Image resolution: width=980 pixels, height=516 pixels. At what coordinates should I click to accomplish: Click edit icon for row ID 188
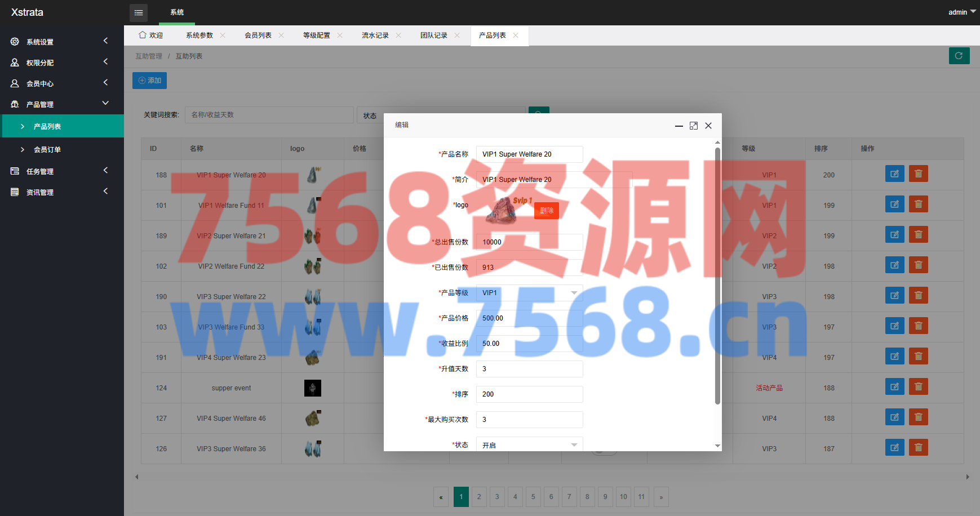tap(894, 174)
